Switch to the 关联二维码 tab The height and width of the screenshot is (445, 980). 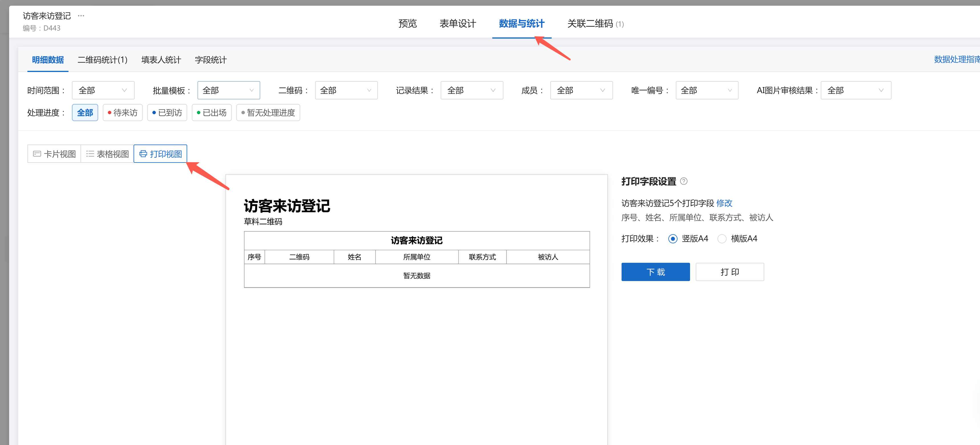(x=595, y=24)
